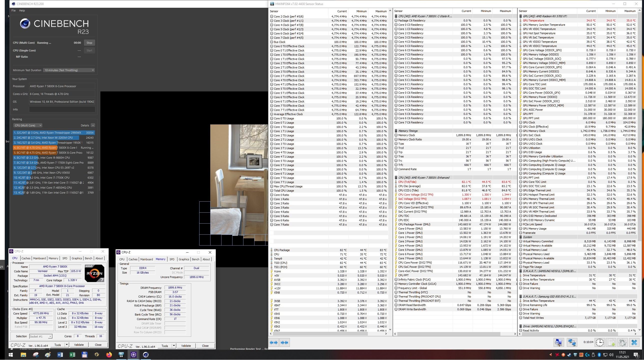Launch Firefox from the taskbar
Viewport: 644px width, 360px height.
pyautogui.click(x=109, y=355)
